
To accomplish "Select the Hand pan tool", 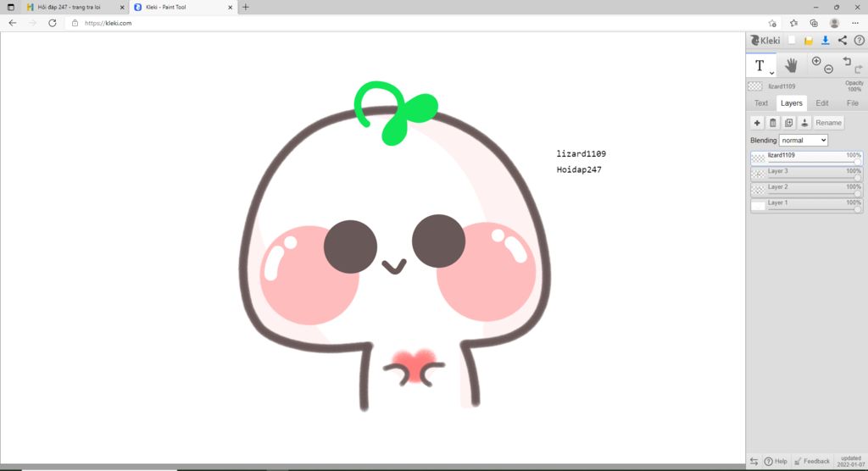I will tap(791, 65).
